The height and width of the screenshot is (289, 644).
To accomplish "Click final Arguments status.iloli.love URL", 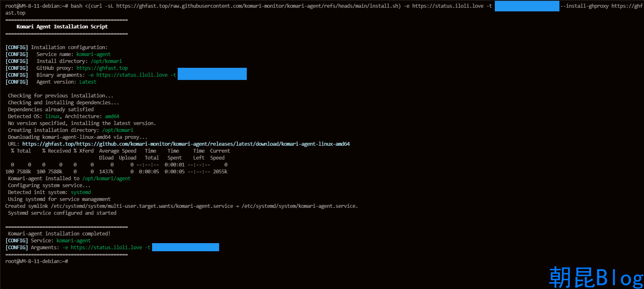I will pos(107,248).
